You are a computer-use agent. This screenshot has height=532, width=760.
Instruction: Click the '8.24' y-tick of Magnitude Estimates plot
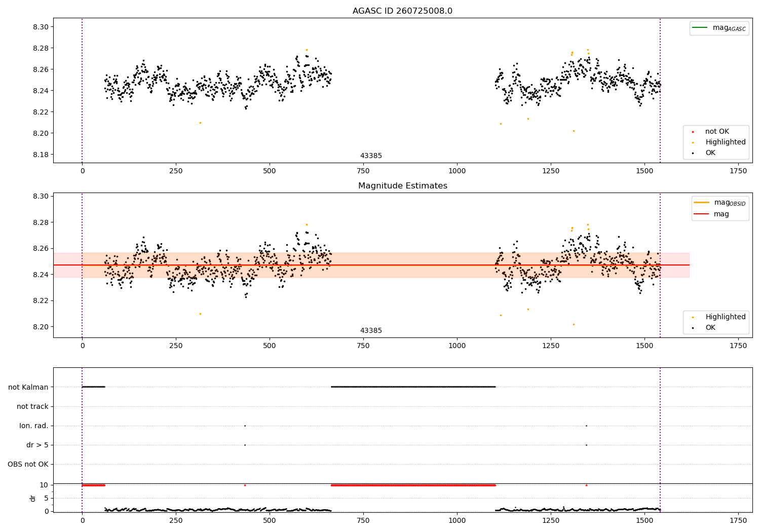[41, 275]
